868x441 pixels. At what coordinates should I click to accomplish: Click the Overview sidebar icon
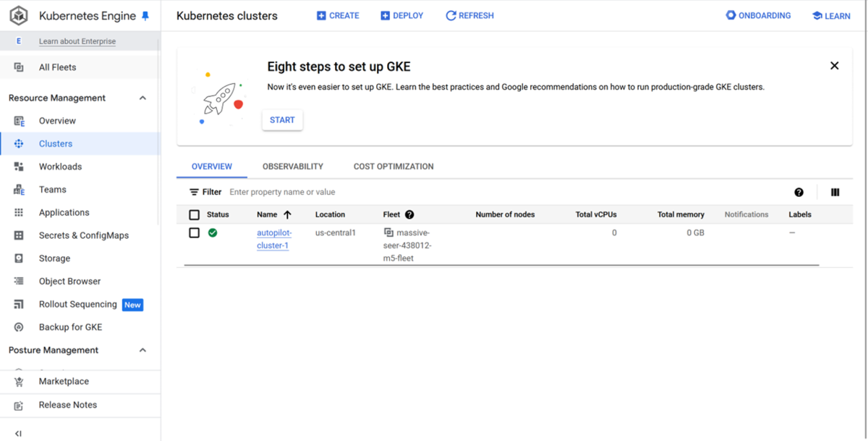click(19, 121)
